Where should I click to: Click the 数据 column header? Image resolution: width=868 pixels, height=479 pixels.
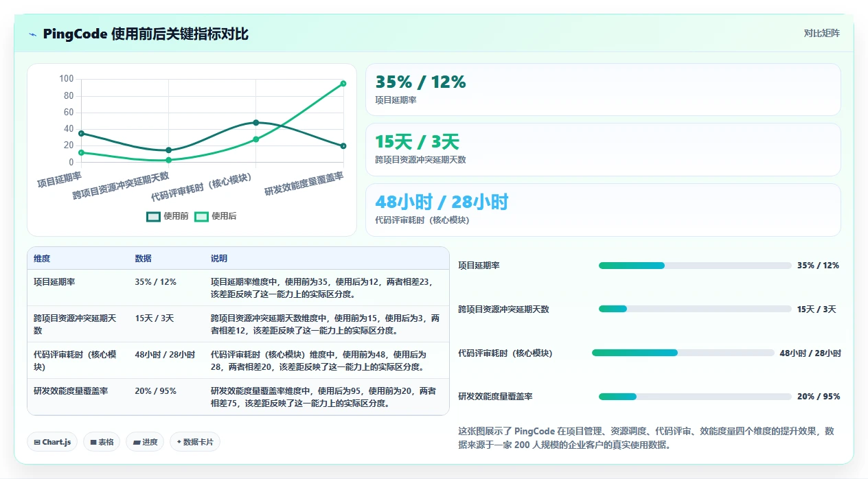(x=143, y=259)
